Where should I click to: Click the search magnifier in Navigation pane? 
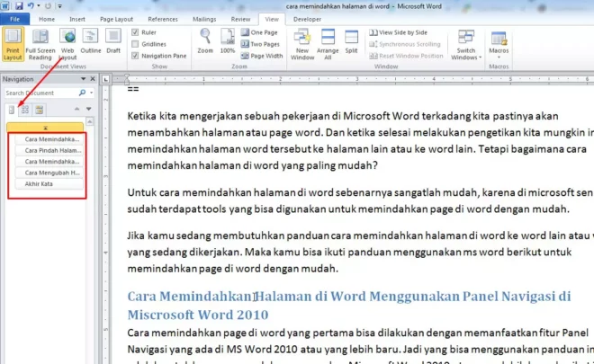pyautogui.click(x=82, y=93)
